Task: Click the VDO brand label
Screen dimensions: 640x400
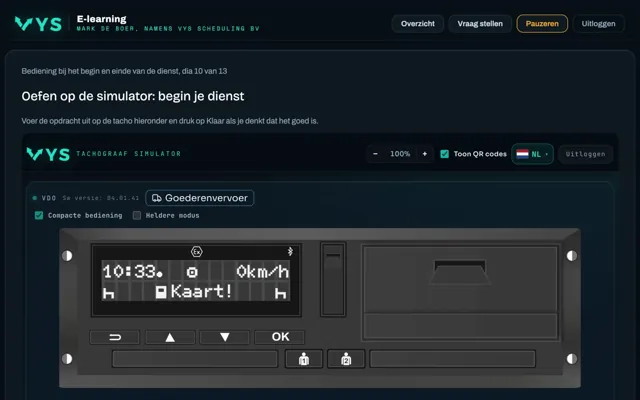Action: 49,198
